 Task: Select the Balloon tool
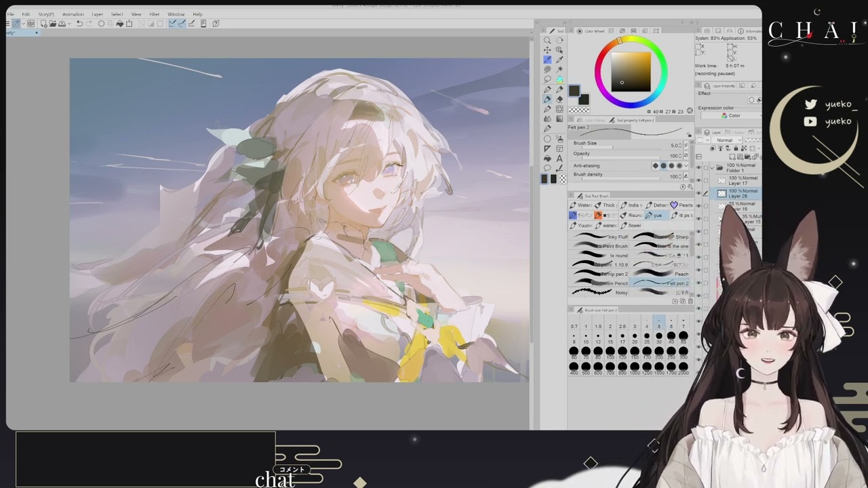(547, 168)
